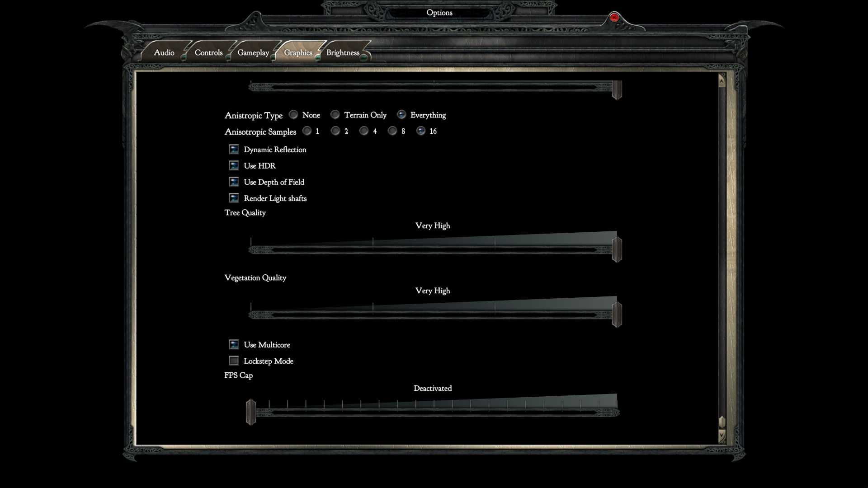The image size is (868, 488).
Task: Set Anisotropic Samples to 8
Action: click(392, 131)
